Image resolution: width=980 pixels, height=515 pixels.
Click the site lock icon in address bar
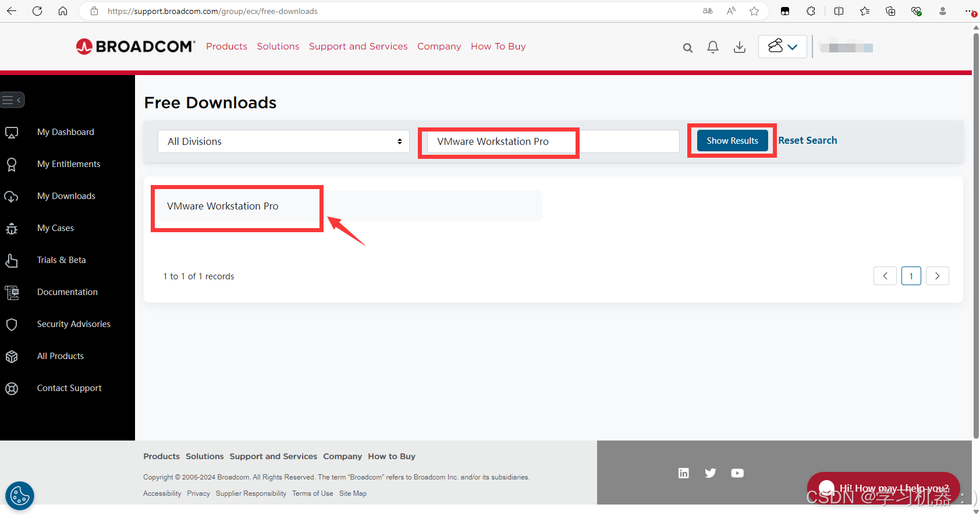[x=94, y=11]
